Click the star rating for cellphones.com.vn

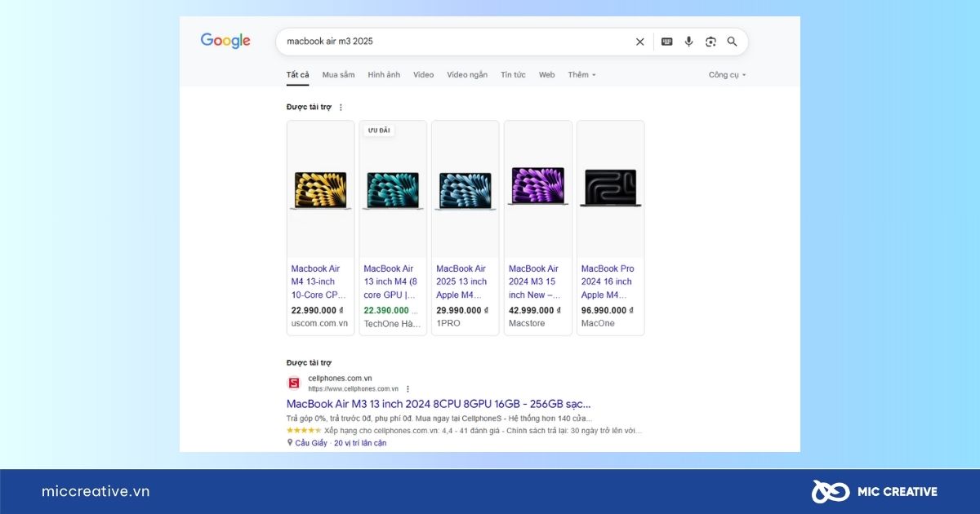click(305, 430)
